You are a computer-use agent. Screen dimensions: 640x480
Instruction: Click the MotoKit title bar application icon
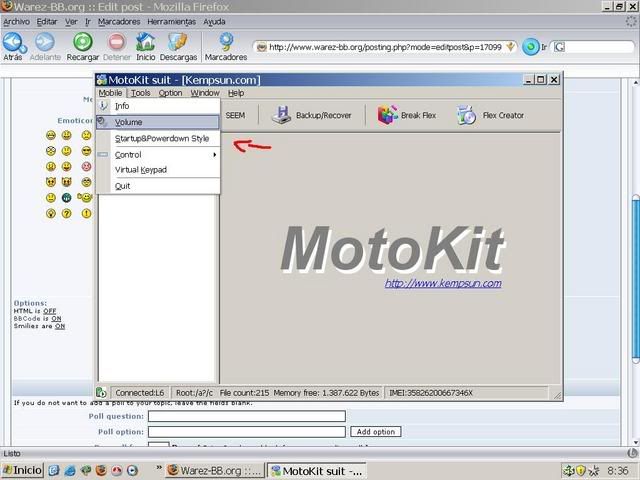click(x=101, y=80)
